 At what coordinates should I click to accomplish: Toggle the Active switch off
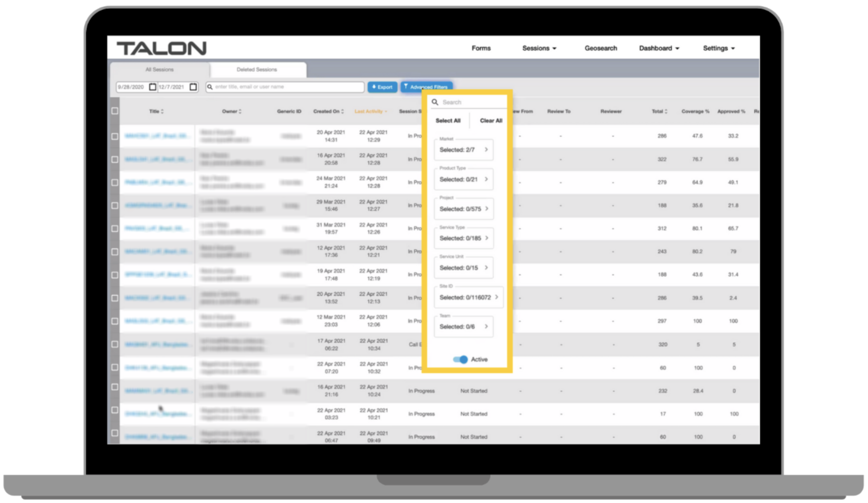(x=460, y=359)
